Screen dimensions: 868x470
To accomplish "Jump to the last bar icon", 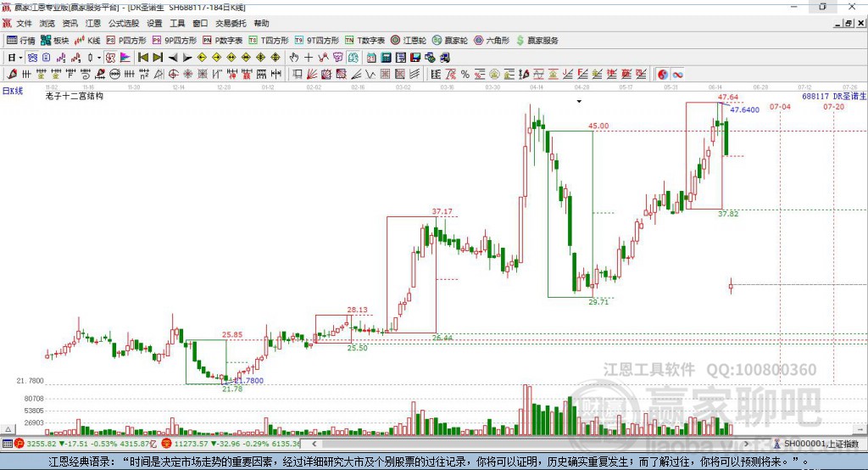I will (158, 58).
